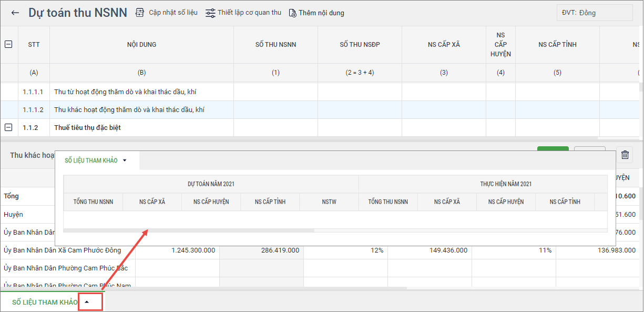Select row 1.1.1.2 Thu khác hoạt động thăm dò
The width and height of the screenshot is (644, 312).
coord(129,110)
